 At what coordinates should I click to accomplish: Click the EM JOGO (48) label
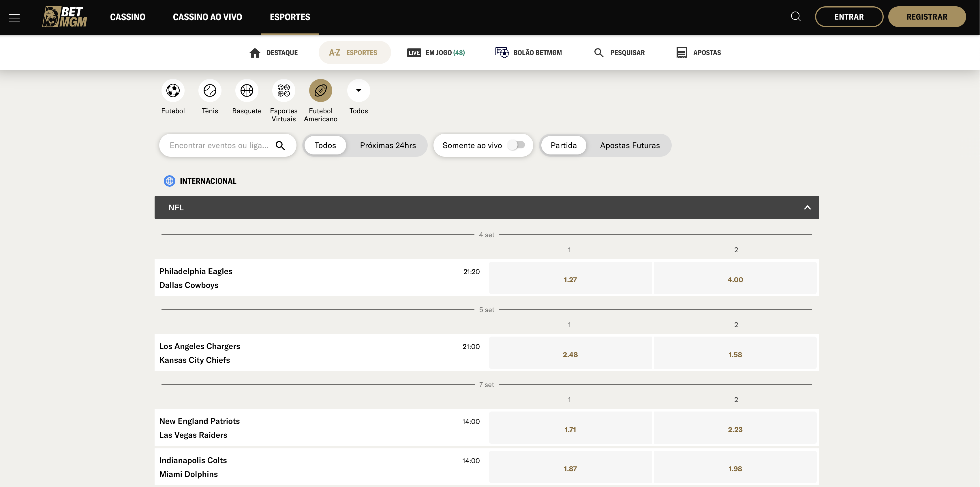coord(445,52)
